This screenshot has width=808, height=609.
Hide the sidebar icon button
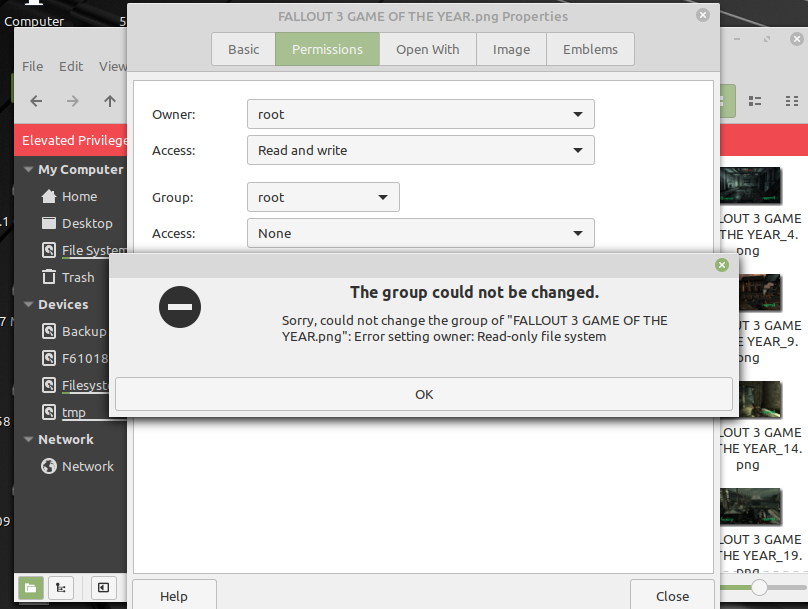pos(103,588)
